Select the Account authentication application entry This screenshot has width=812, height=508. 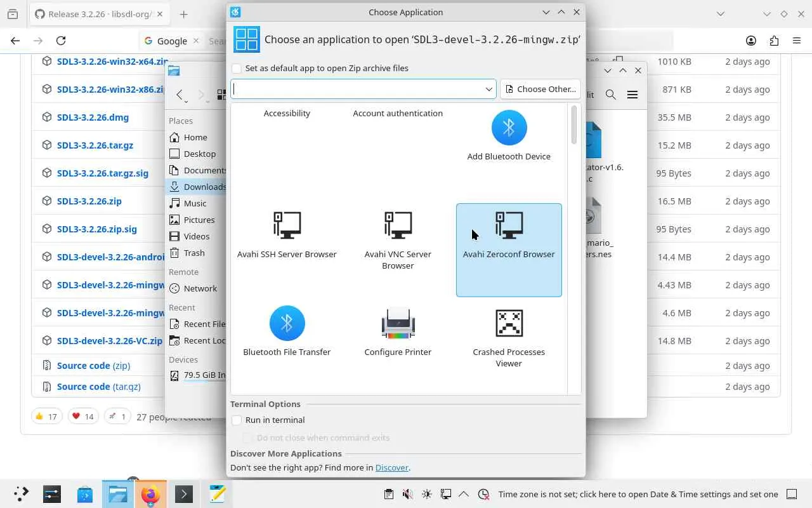398,113
